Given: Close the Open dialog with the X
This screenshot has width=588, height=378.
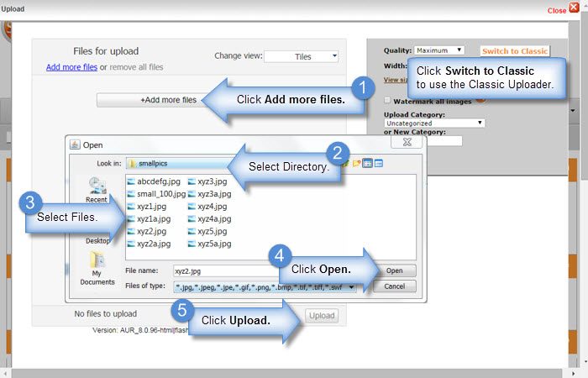Looking at the screenshot, I should click(x=407, y=142).
